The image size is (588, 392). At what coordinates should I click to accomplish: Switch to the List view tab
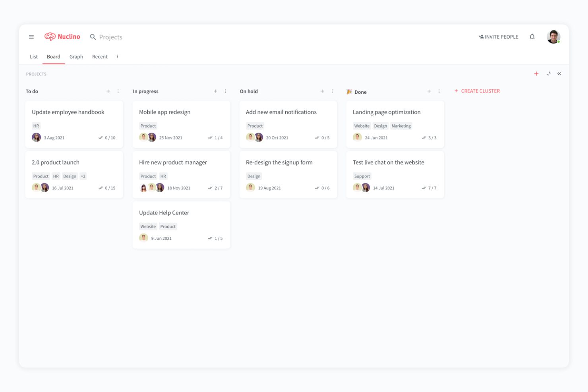[x=33, y=56]
